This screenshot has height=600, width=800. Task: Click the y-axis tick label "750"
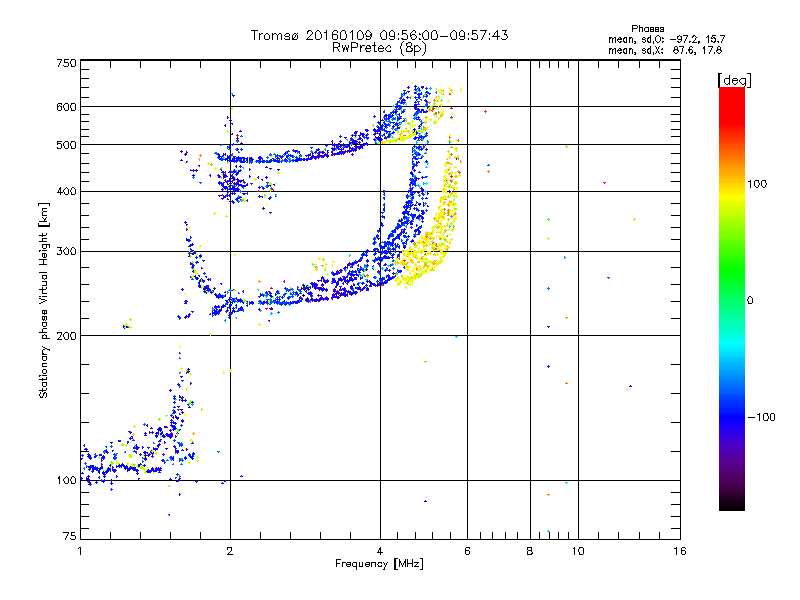point(66,63)
